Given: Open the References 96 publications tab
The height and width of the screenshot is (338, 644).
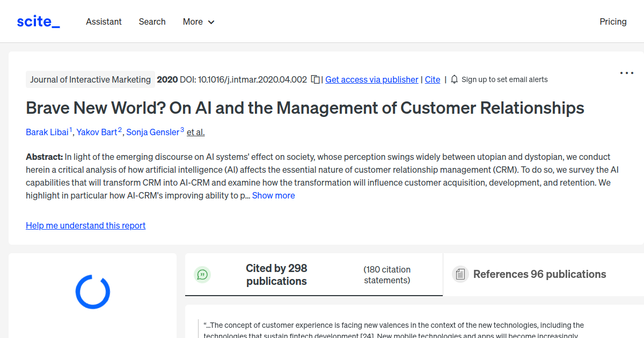Looking at the screenshot, I should [x=539, y=274].
